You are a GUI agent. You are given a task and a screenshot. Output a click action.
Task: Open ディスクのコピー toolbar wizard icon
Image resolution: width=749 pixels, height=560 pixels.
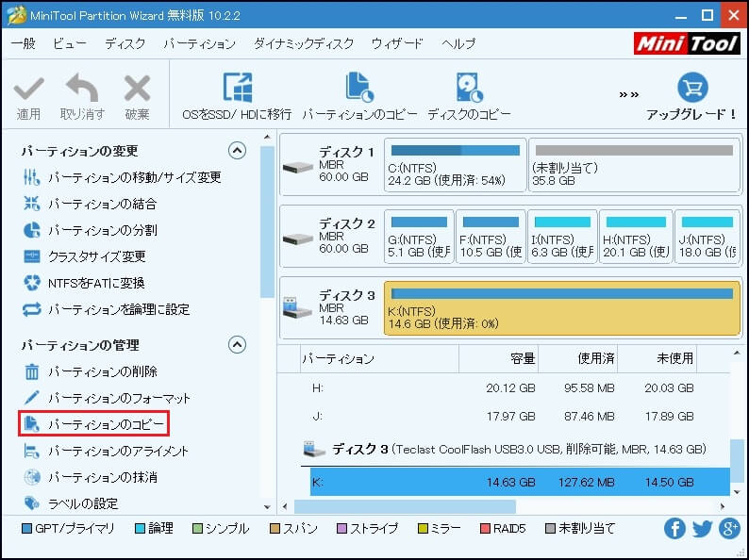coord(469,88)
